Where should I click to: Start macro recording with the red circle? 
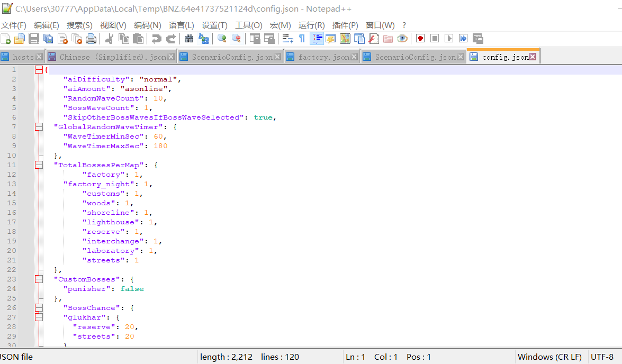tap(420, 39)
